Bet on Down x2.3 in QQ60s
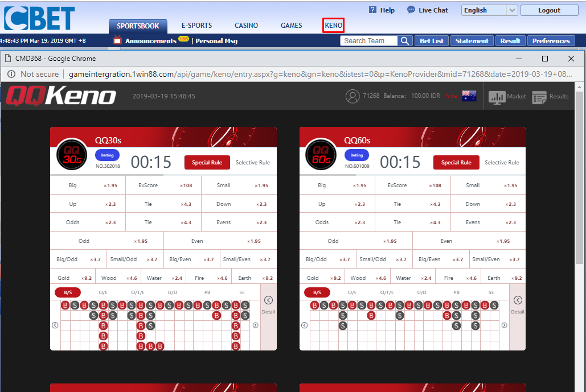The width and height of the screenshot is (586, 392). point(488,204)
